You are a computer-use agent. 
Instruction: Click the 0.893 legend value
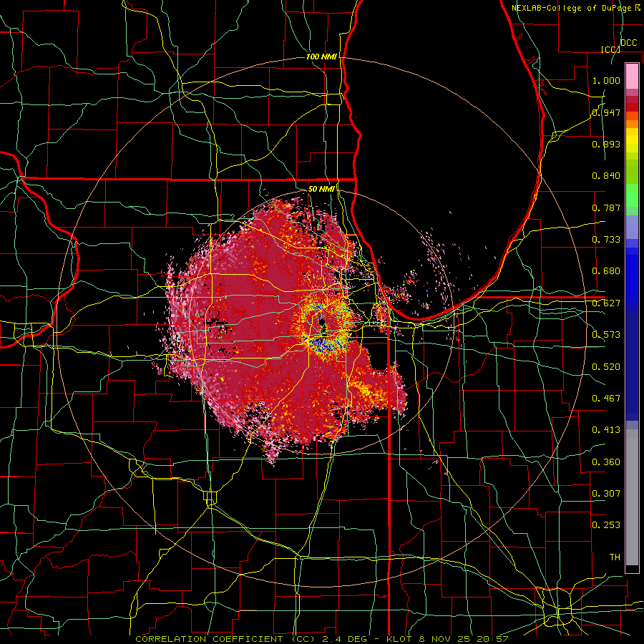coord(606,144)
